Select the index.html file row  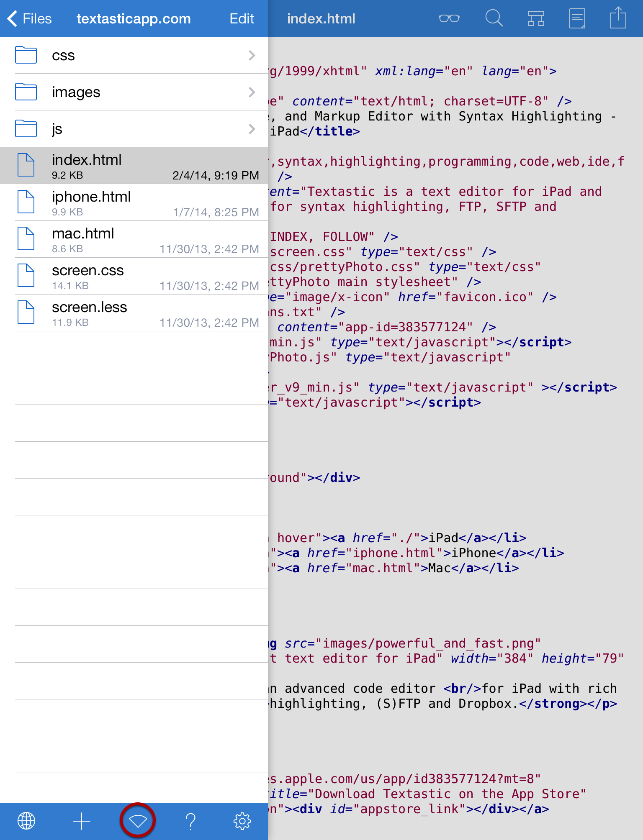[x=134, y=166]
